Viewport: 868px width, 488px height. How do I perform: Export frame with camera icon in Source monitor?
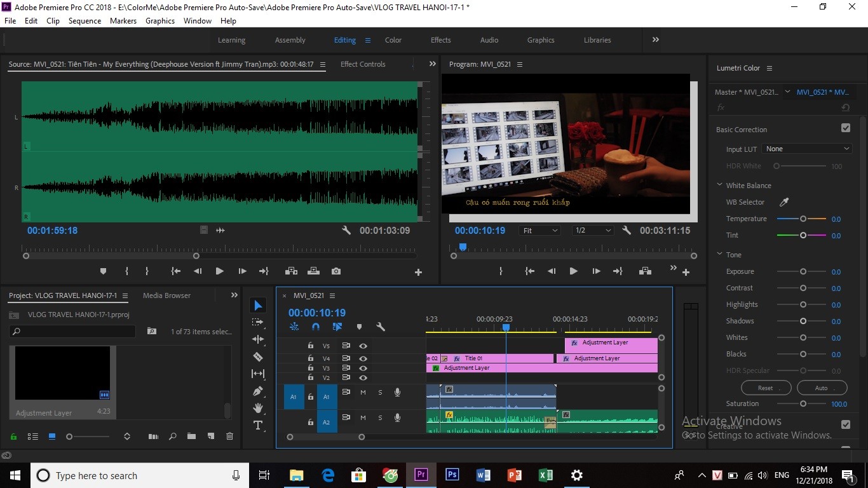(336, 271)
